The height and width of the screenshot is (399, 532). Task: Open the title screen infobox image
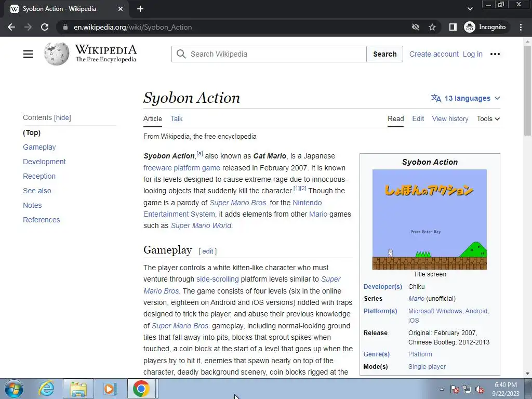tap(430, 220)
